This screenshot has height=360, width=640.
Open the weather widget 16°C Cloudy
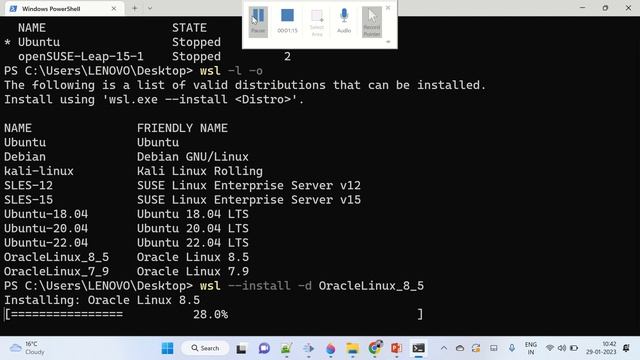pyautogui.click(x=27, y=348)
